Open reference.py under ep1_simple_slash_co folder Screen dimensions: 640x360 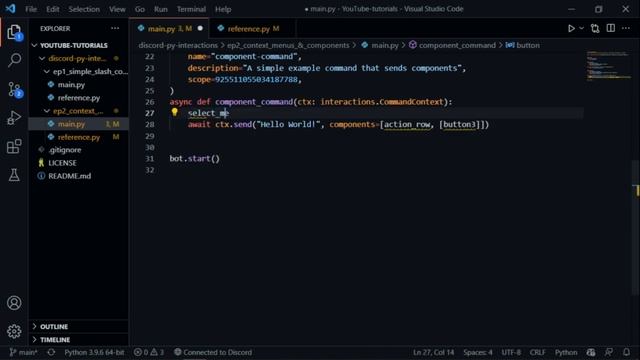click(x=78, y=98)
